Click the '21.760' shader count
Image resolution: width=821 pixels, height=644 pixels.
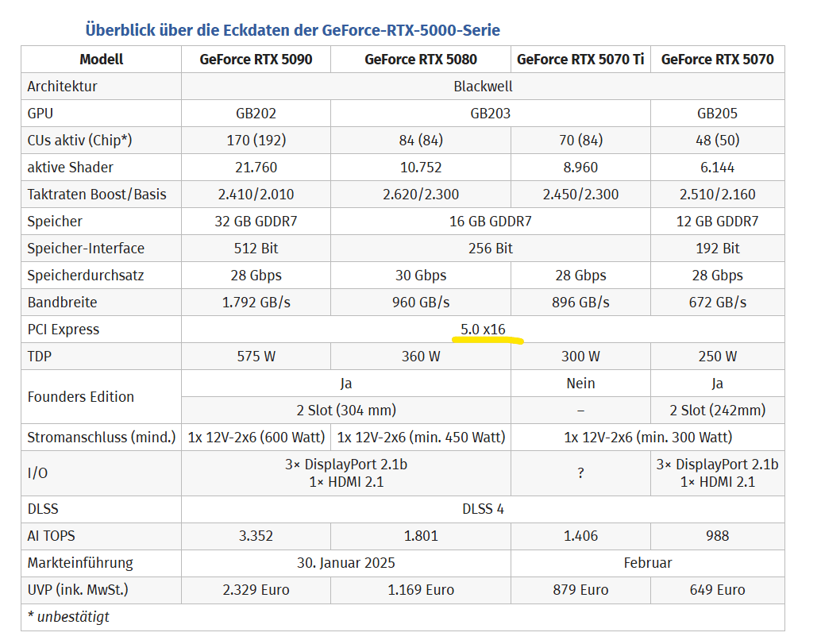click(256, 167)
